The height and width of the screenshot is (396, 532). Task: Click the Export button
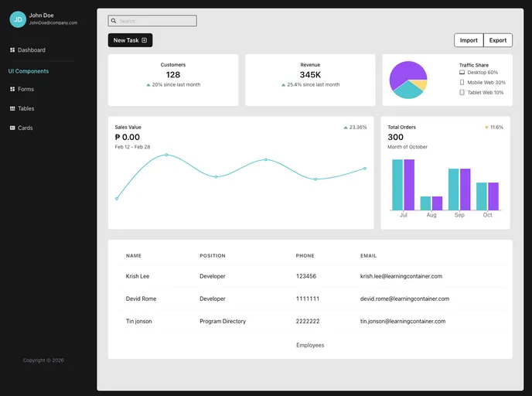click(498, 40)
